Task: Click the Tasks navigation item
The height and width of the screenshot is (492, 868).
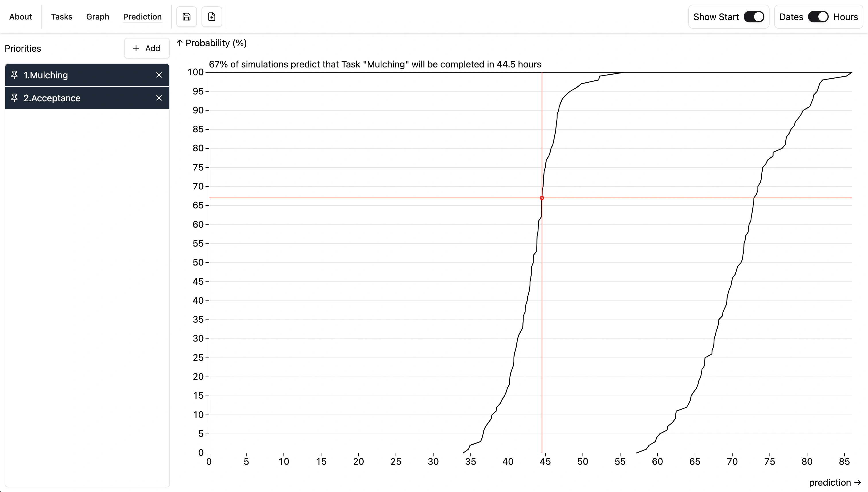Action: tap(61, 17)
